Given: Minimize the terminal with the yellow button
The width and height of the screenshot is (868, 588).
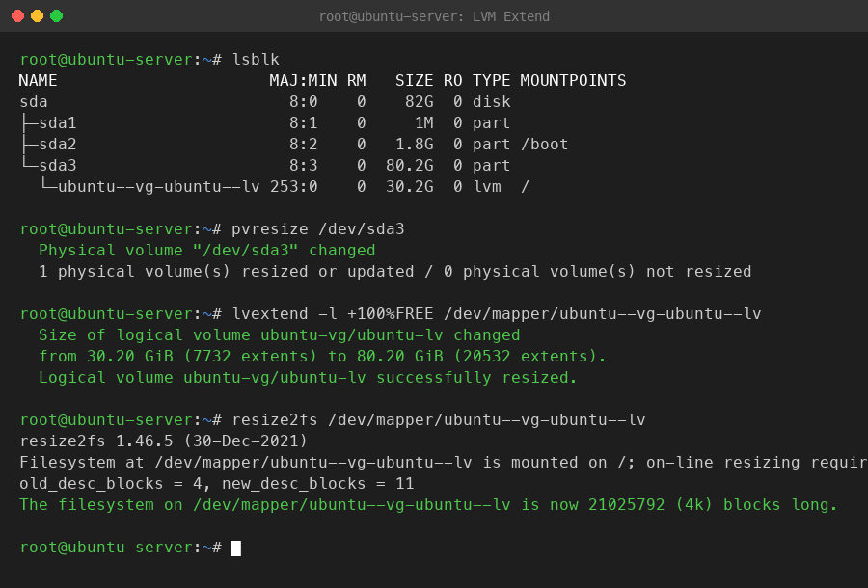Looking at the screenshot, I should 37,16.
